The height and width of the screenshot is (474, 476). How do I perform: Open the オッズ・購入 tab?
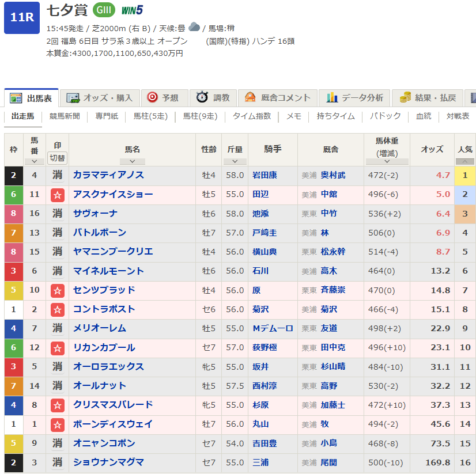[x=100, y=98]
